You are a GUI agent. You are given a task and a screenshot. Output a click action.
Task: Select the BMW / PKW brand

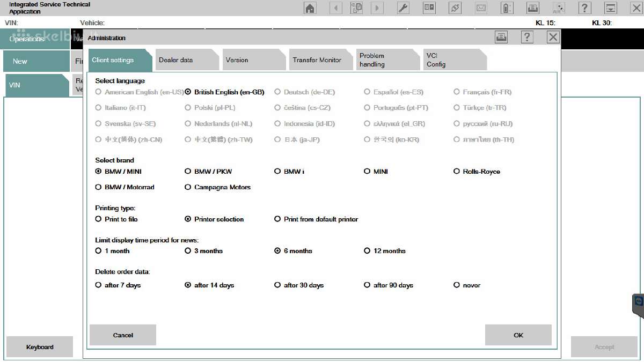[208, 172]
